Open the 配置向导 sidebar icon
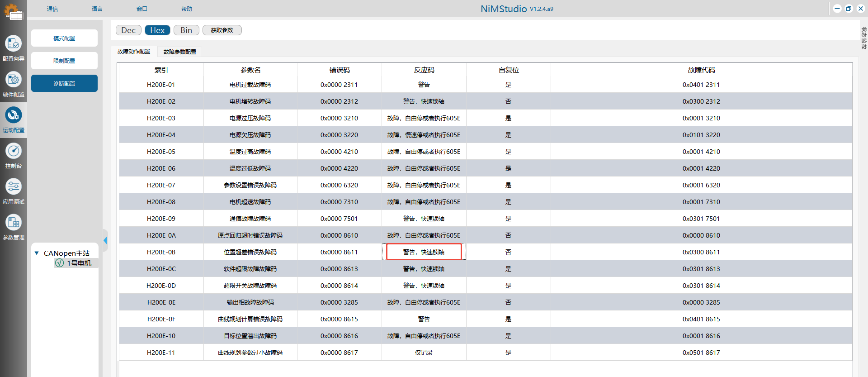Screen dimensions: 868x377 tap(14, 48)
